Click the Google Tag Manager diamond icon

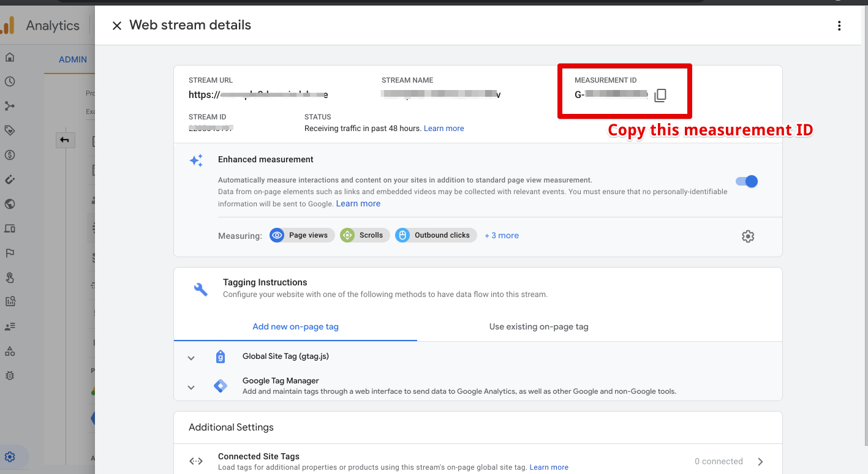point(221,386)
